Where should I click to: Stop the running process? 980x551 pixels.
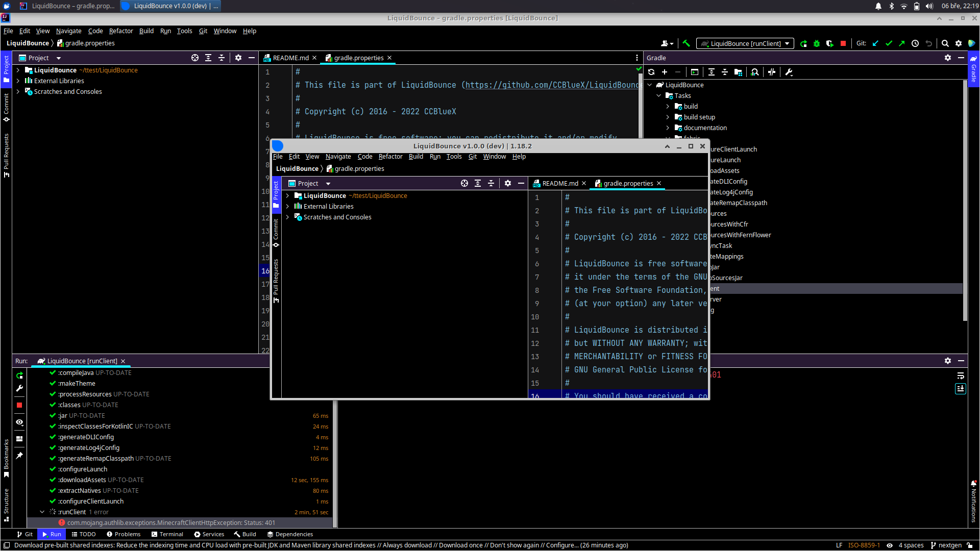[844, 43]
